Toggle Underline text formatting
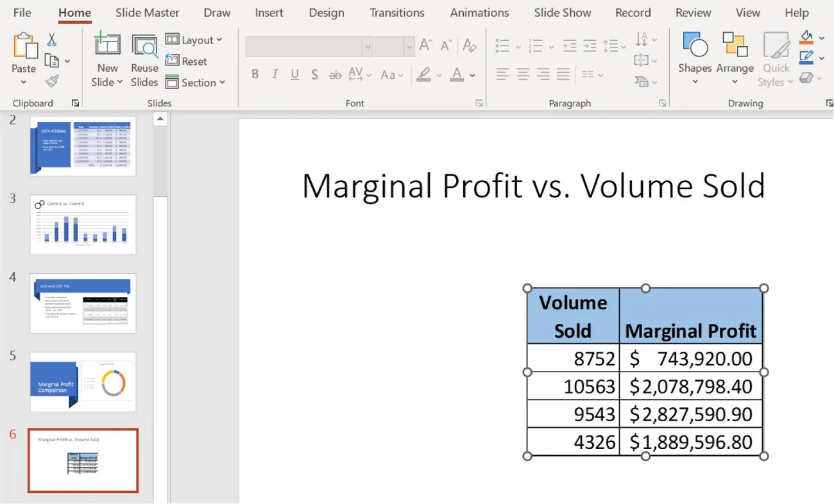Image resolution: width=834 pixels, height=504 pixels. [294, 74]
